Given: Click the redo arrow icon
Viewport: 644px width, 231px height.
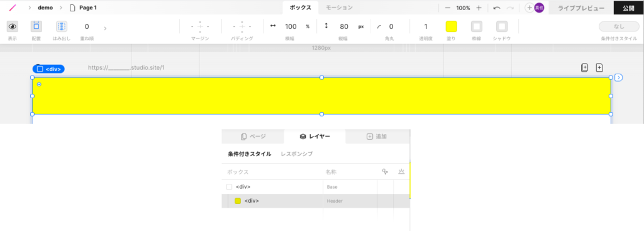Looking at the screenshot, I should pos(510,8).
